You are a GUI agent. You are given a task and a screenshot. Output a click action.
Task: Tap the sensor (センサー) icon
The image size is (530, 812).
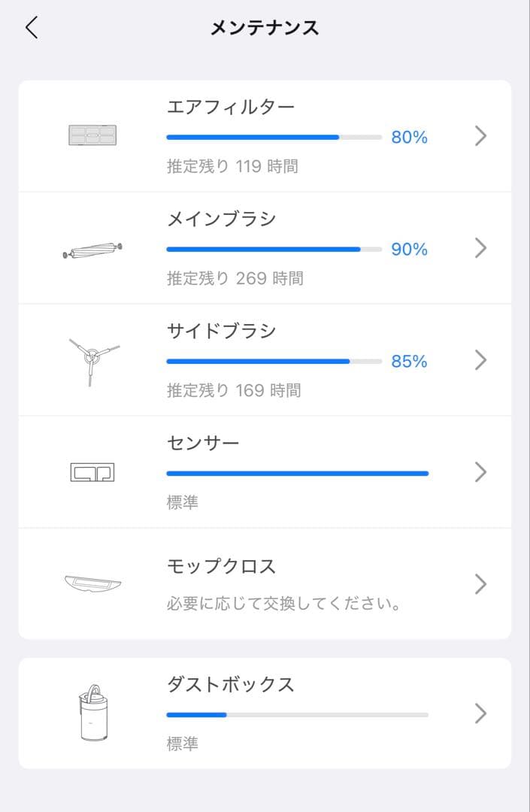click(92, 471)
